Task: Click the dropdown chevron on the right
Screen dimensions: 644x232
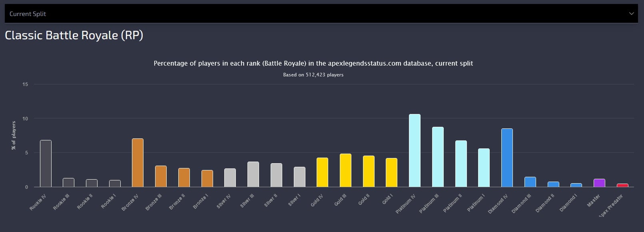Action: coord(632,13)
